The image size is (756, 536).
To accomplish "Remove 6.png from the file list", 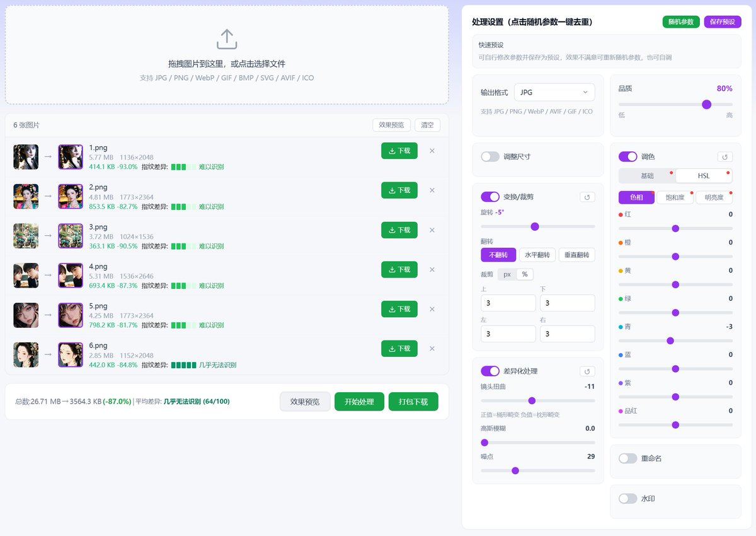I will (x=432, y=349).
